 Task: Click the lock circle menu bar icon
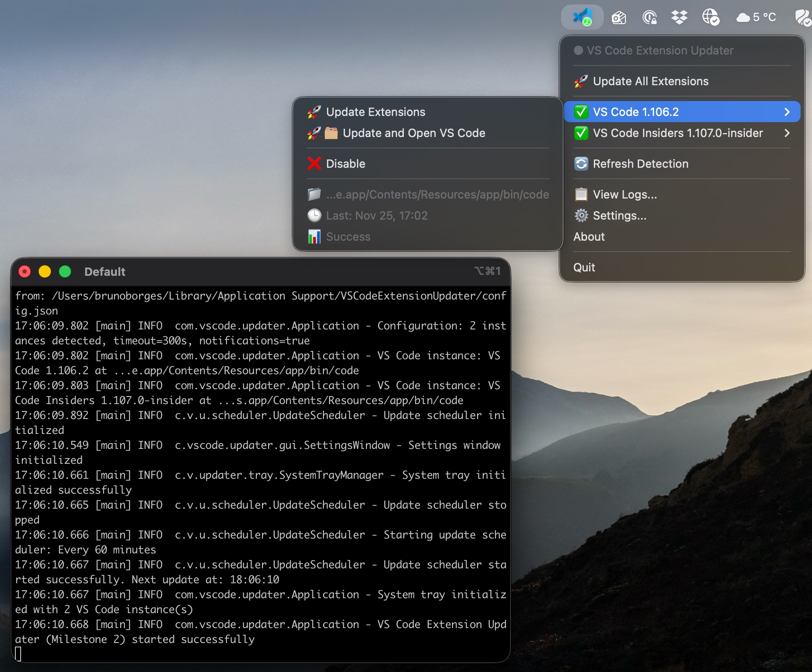[x=649, y=18]
